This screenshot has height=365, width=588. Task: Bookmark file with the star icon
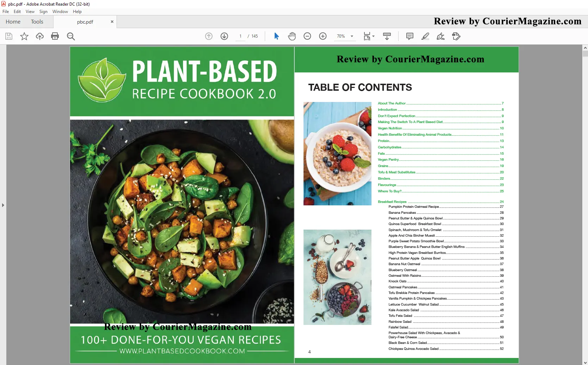[x=24, y=36]
